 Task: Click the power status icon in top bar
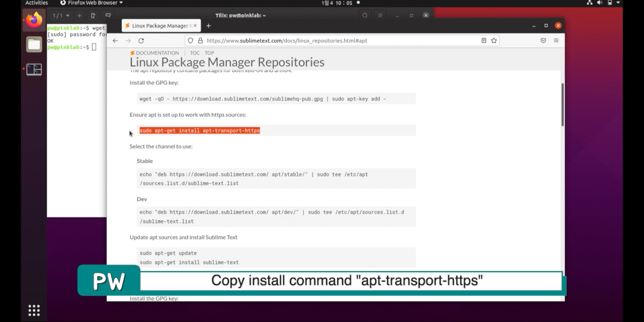click(x=609, y=3)
